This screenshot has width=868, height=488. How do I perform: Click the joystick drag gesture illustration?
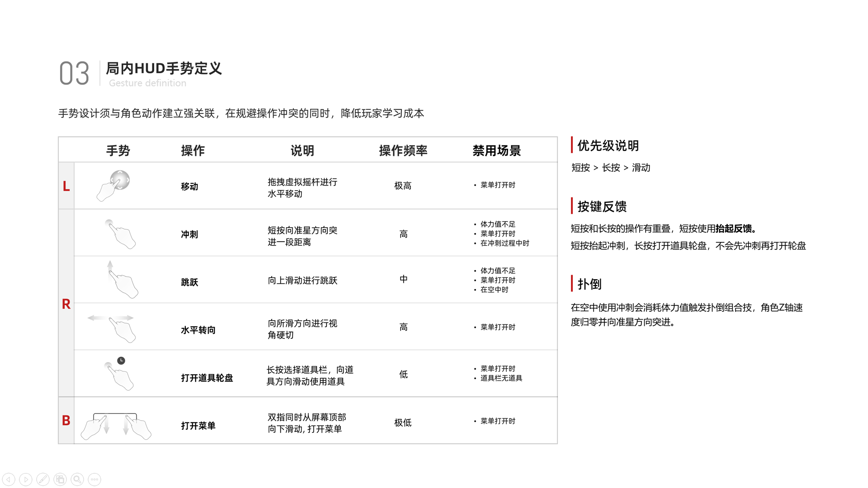[113, 185]
